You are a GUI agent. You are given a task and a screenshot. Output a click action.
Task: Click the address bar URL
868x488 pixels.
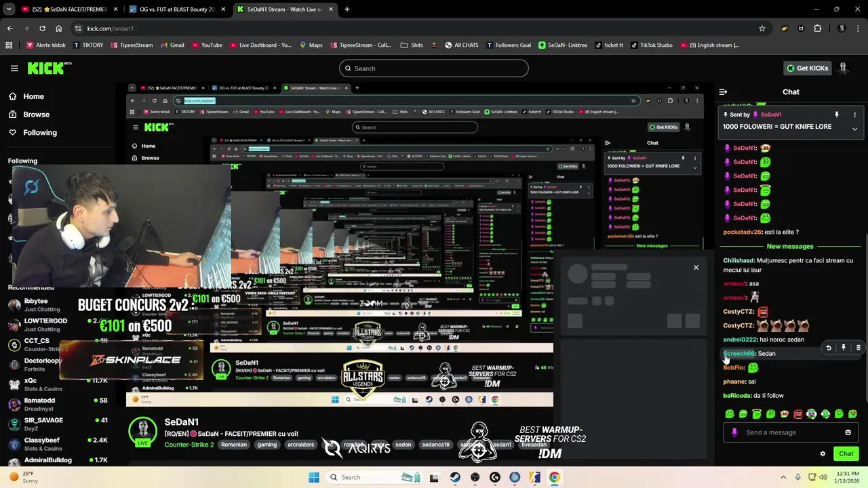point(111,28)
